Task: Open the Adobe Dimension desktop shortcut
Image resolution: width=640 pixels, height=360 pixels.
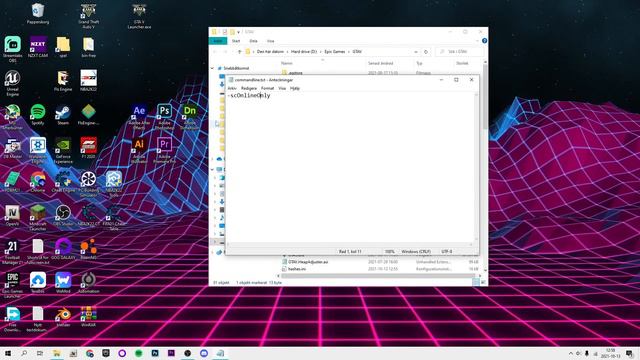Action: 190,117
